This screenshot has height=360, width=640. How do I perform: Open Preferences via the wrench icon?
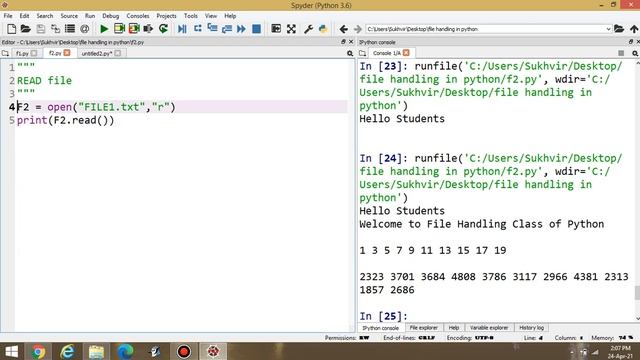(x=308, y=29)
